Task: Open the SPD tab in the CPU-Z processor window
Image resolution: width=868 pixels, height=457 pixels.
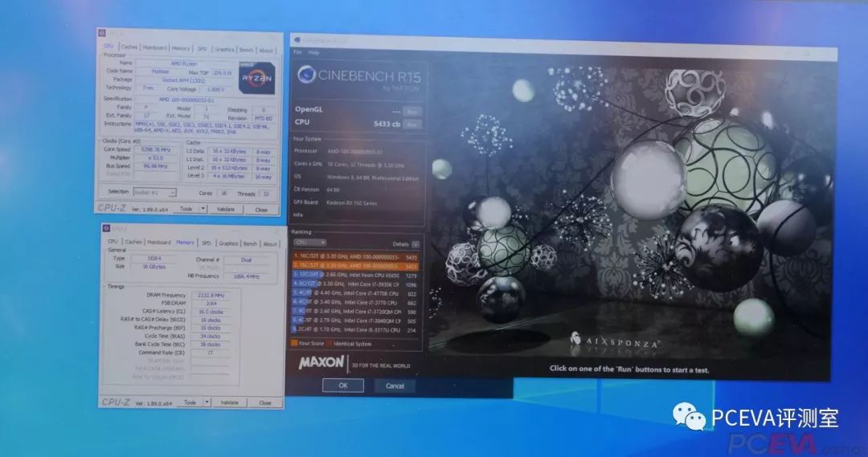Action: coord(202,49)
